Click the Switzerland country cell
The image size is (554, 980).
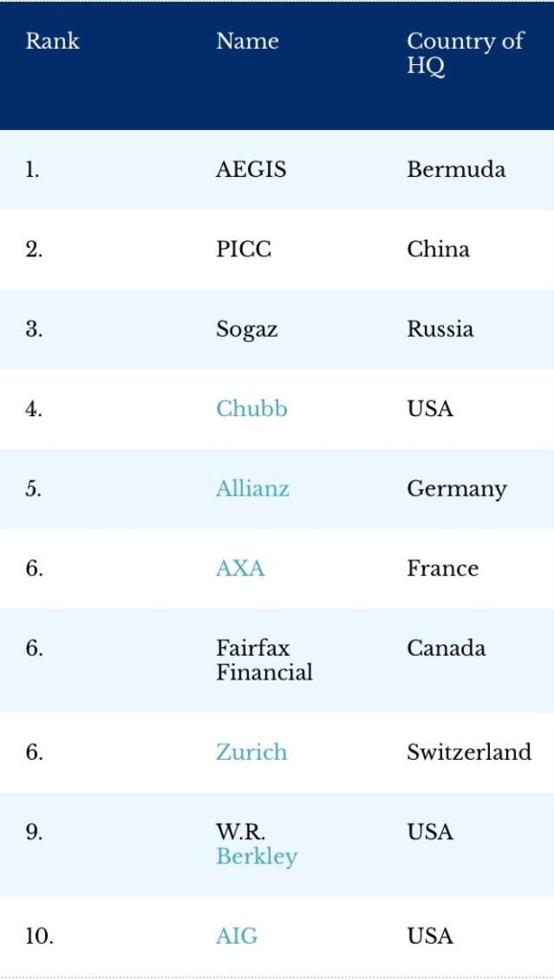point(469,752)
